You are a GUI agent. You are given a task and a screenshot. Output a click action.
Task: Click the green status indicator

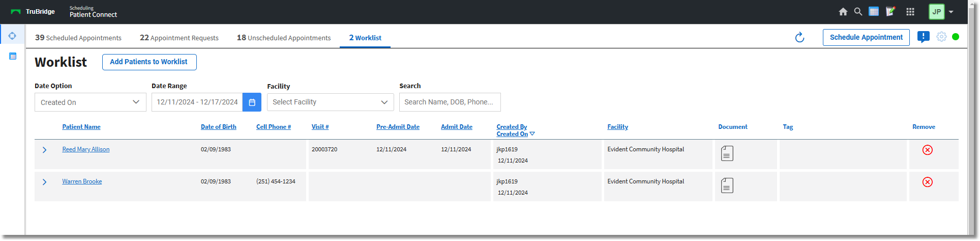[956, 37]
